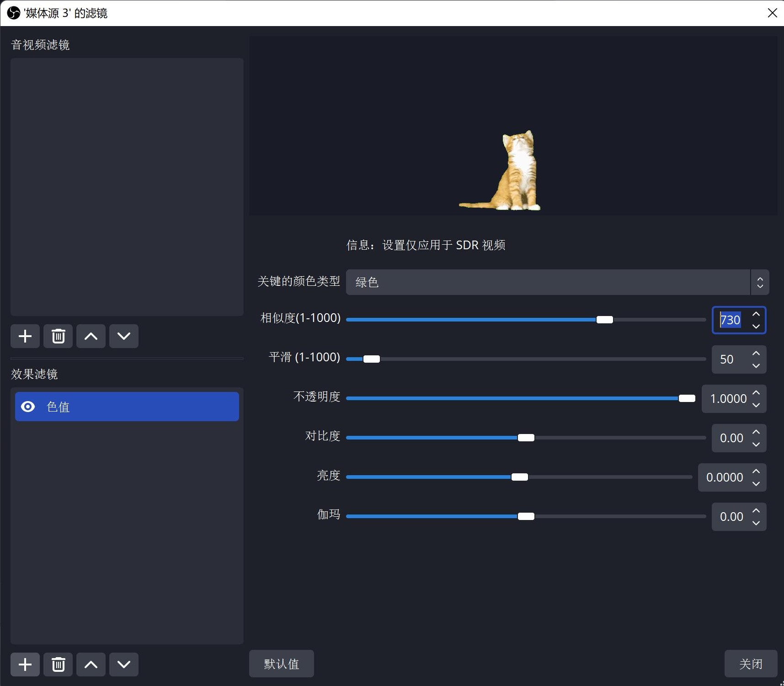This screenshot has height=686, width=784.
Task: Decrease 相似度 value with down arrow
Action: (756, 326)
